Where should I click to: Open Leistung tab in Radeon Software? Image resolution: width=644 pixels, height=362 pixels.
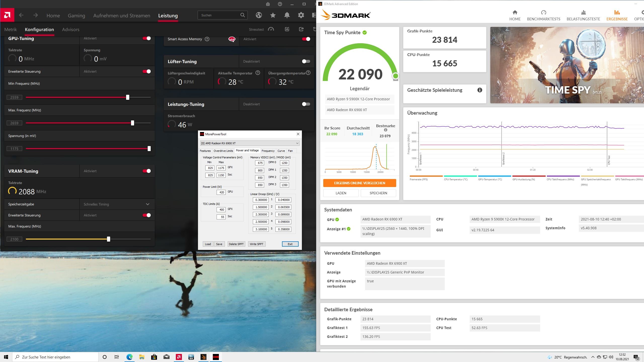click(168, 16)
